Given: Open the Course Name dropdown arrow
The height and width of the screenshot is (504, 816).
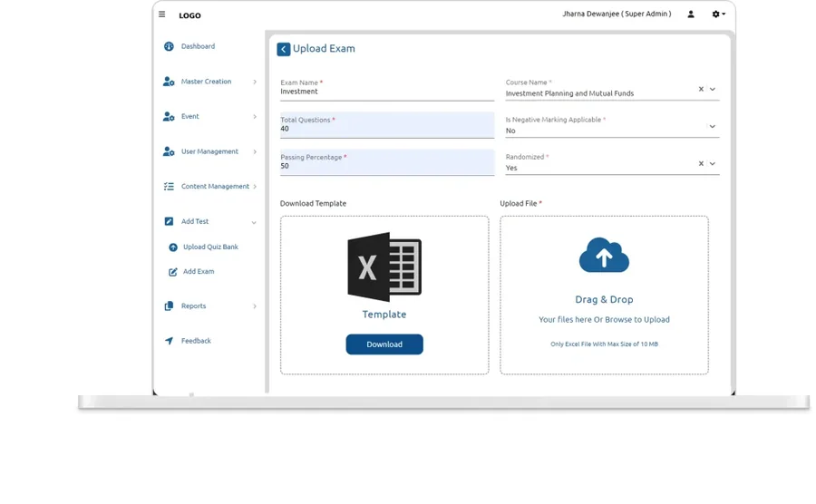Looking at the screenshot, I should click(x=713, y=89).
